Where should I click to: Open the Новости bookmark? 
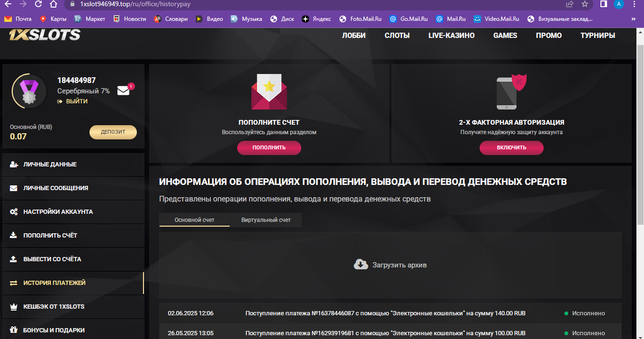coord(130,19)
